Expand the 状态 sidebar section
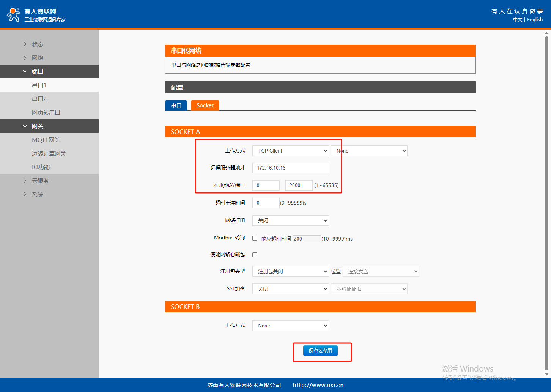551x392 pixels. tap(37, 44)
